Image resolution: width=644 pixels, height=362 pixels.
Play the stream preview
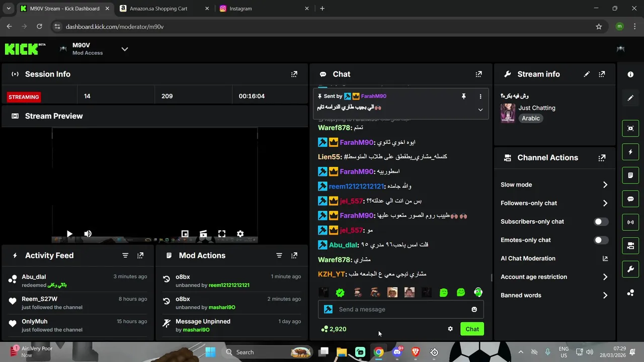pyautogui.click(x=69, y=234)
